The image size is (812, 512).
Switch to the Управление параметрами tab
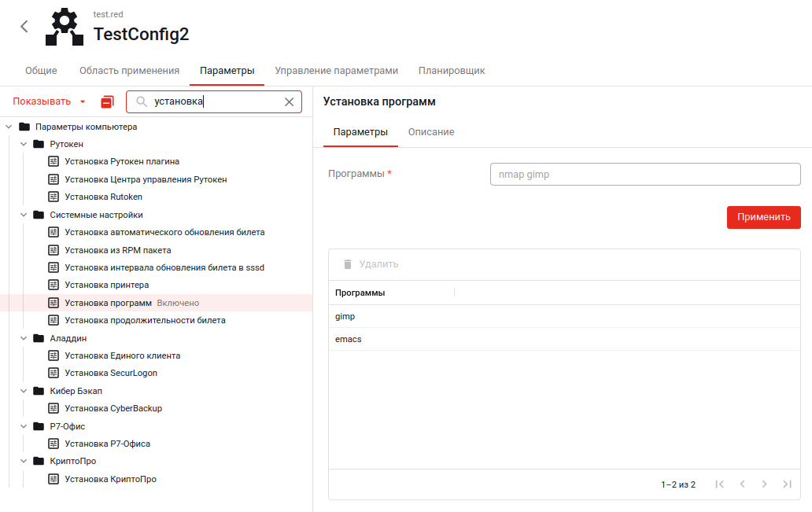coord(336,71)
